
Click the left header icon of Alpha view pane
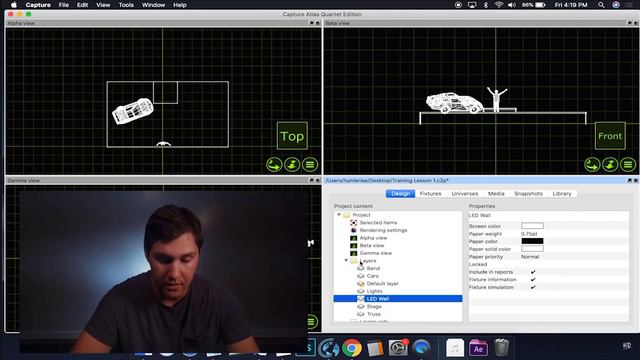click(311, 23)
